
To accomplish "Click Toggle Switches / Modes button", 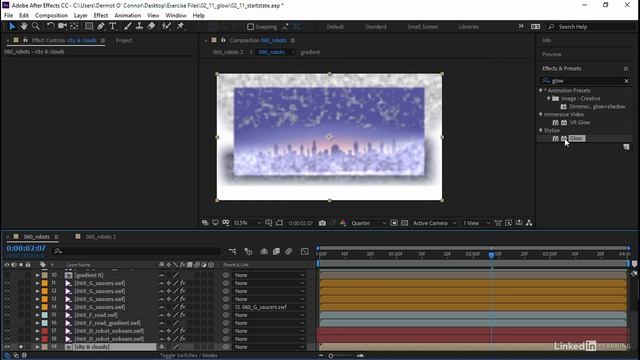I will point(189,356).
